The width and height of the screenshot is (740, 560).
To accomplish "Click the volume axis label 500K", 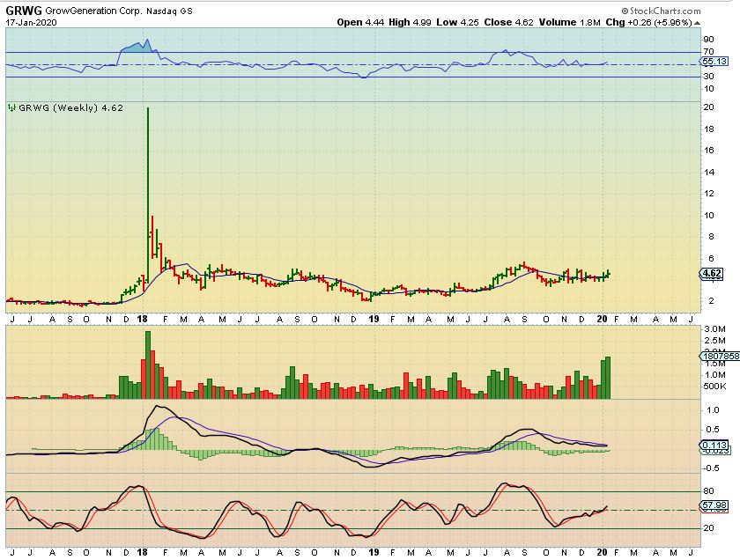I will click(x=714, y=387).
